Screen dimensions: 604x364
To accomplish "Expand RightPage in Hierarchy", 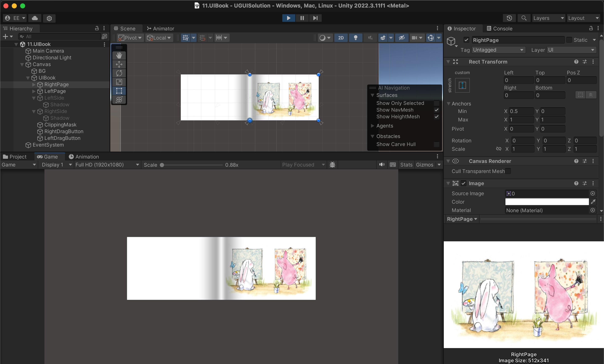I will coord(34,84).
